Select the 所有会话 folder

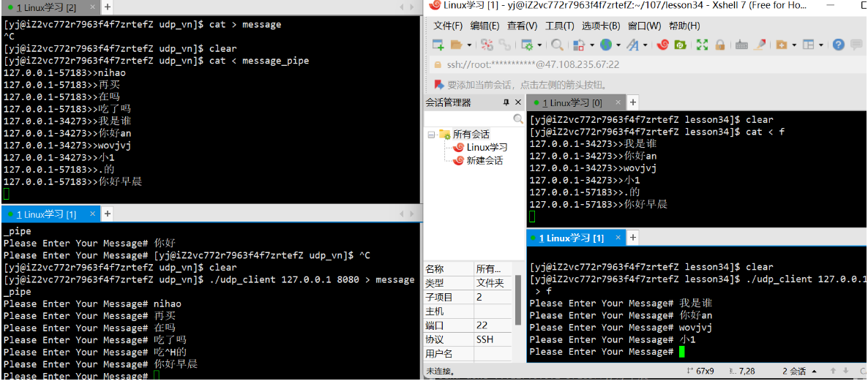pyautogui.click(x=471, y=134)
